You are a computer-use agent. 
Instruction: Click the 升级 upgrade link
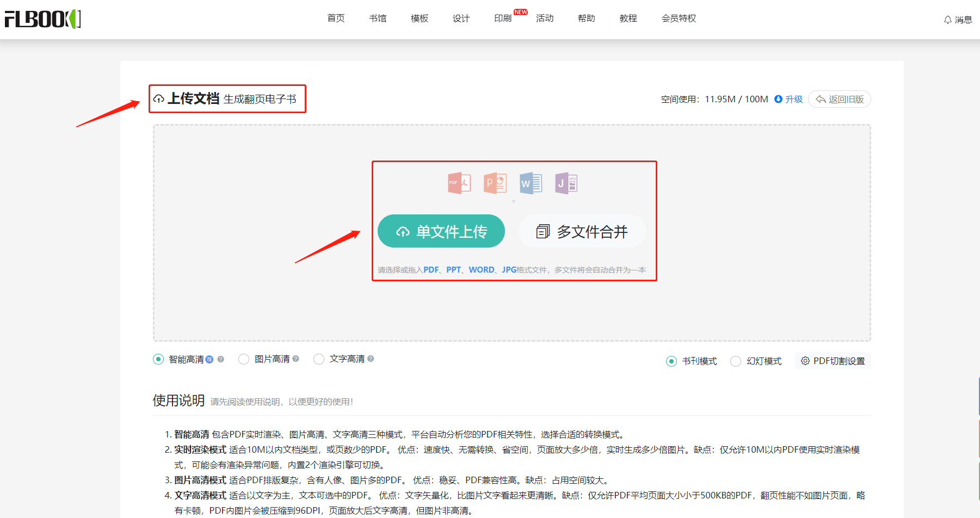794,99
